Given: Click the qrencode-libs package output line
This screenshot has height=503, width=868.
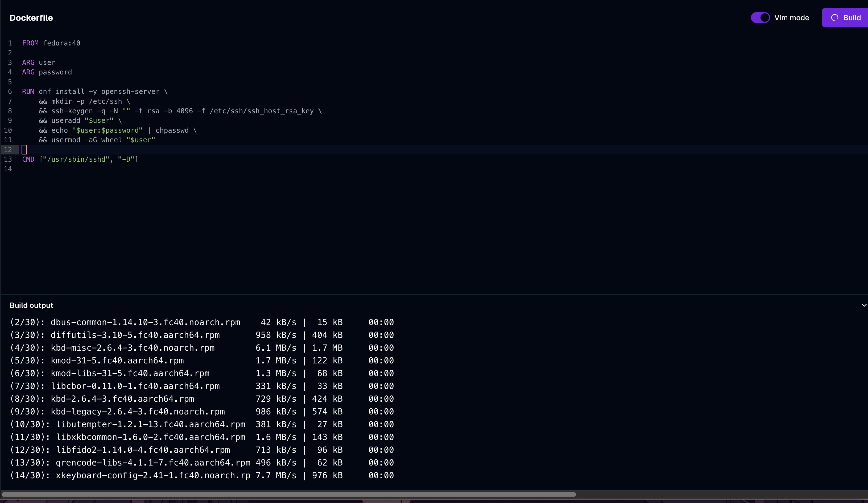Looking at the screenshot, I should coord(202,462).
